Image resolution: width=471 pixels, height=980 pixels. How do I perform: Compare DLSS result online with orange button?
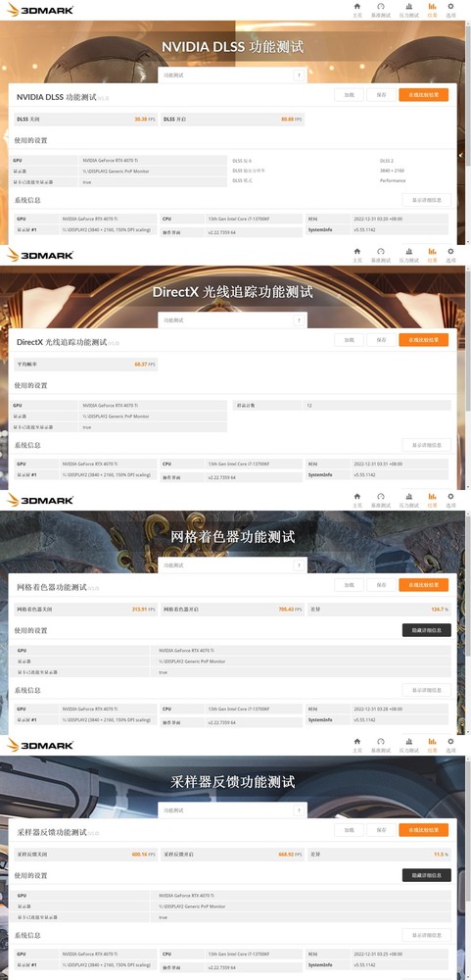click(424, 95)
